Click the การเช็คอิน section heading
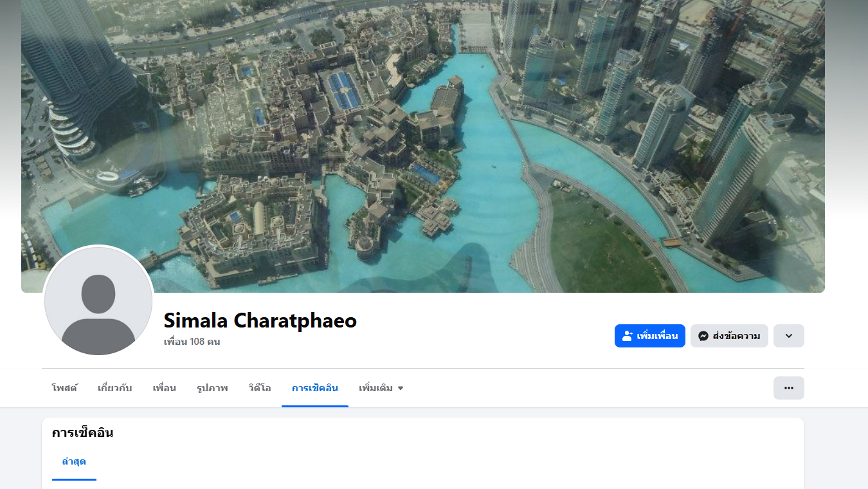The height and width of the screenshot is (489, 868). pos(83,433)
